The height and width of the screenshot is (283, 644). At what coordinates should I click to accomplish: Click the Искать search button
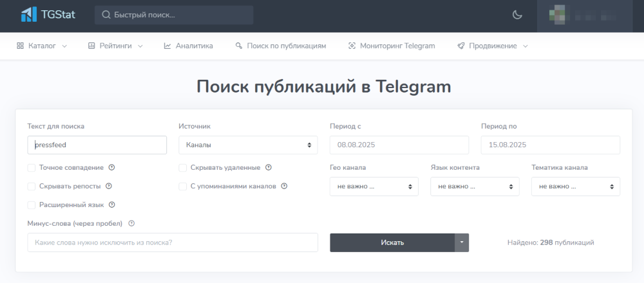pos(392,242)
